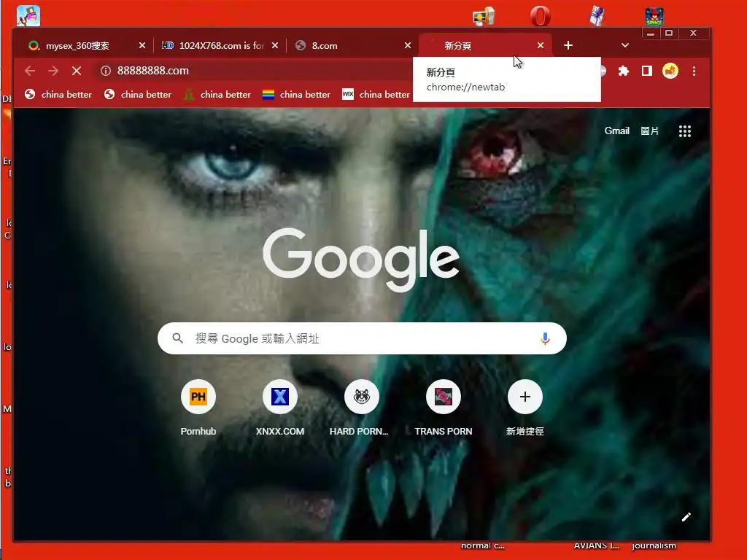
Task: Start voice search with microphone
Action: tap(546, 338)
